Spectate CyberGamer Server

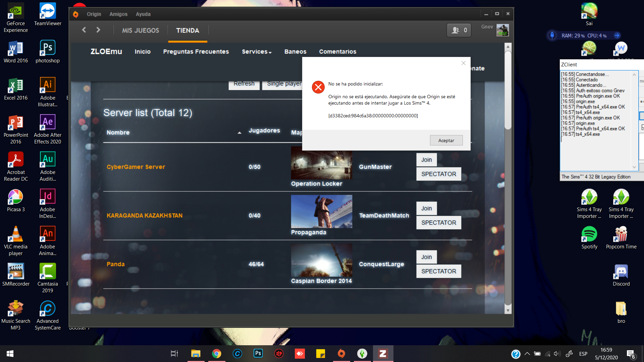coord(439,174)
